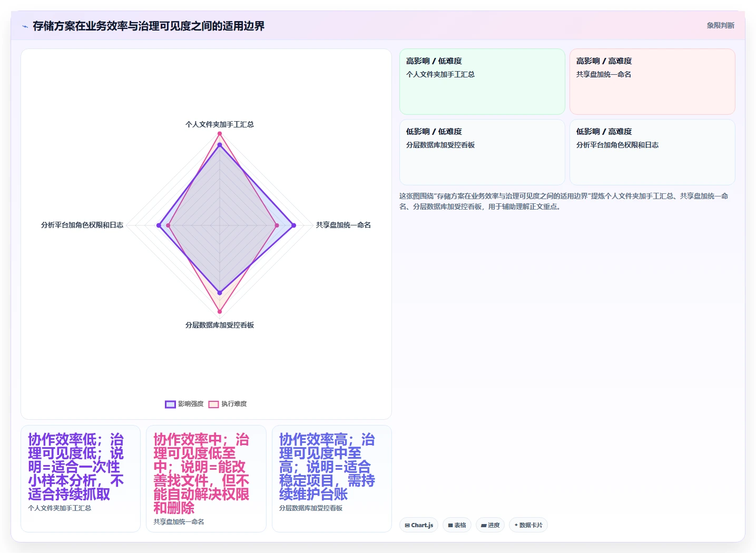Click 分析平台加角色权限和日志 inside the quadrant card
Screen dimensions: 756x553
pyautogui.click(x=617, y=145)
